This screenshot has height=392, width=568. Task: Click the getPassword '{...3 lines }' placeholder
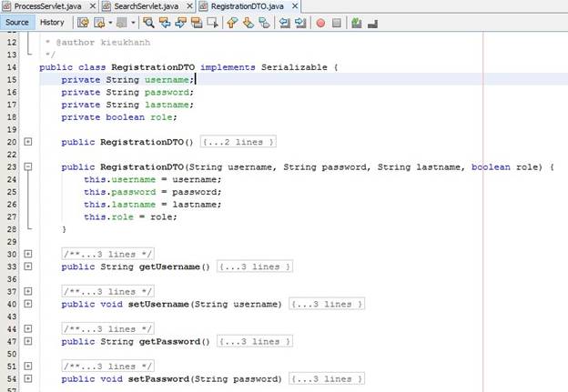(x=255, y=341)
